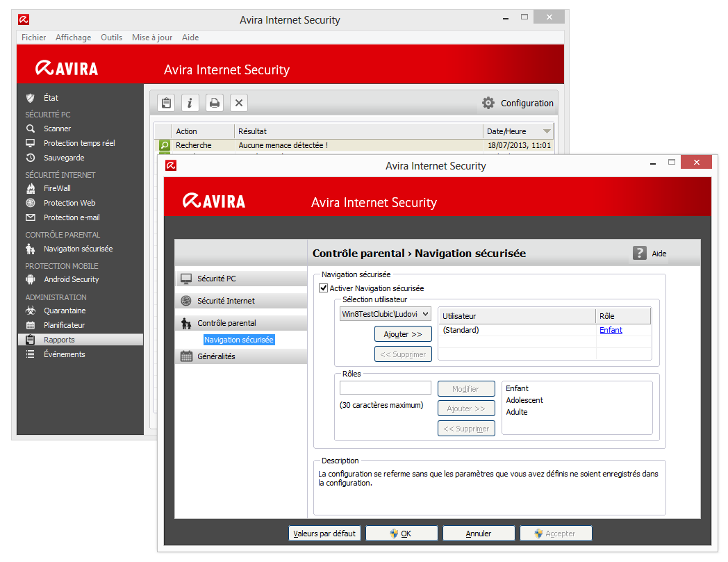Sort by Date/Heure column arrow

[547, 131]
